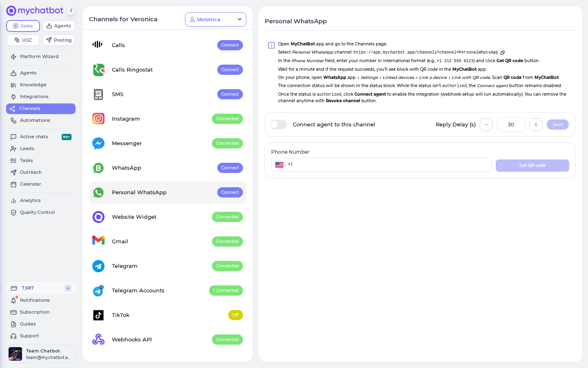Open Knowledge in the sidebar
Image resolution: width=588 pixels, height=368 pixels.
[x=41, y=85]
